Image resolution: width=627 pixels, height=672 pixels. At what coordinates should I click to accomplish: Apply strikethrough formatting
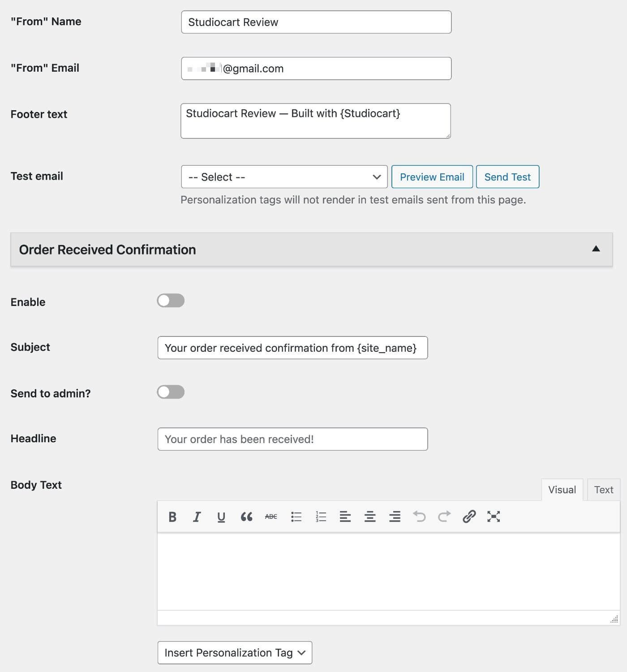(271, 517)
